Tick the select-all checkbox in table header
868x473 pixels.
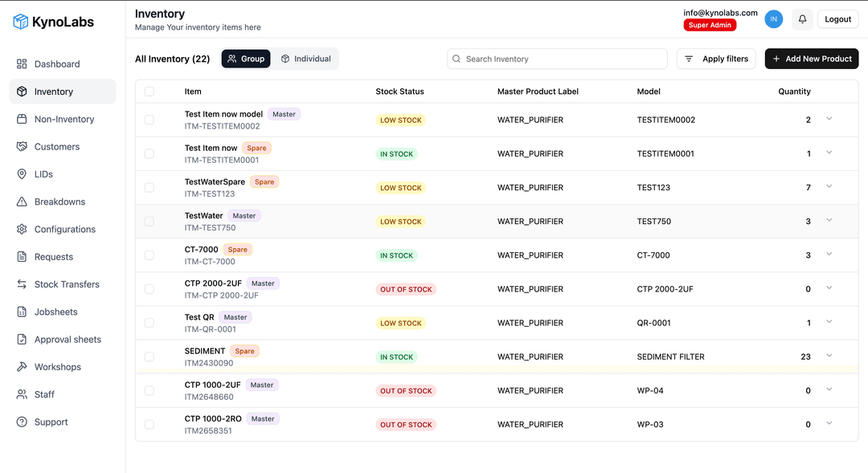[149, 92]
